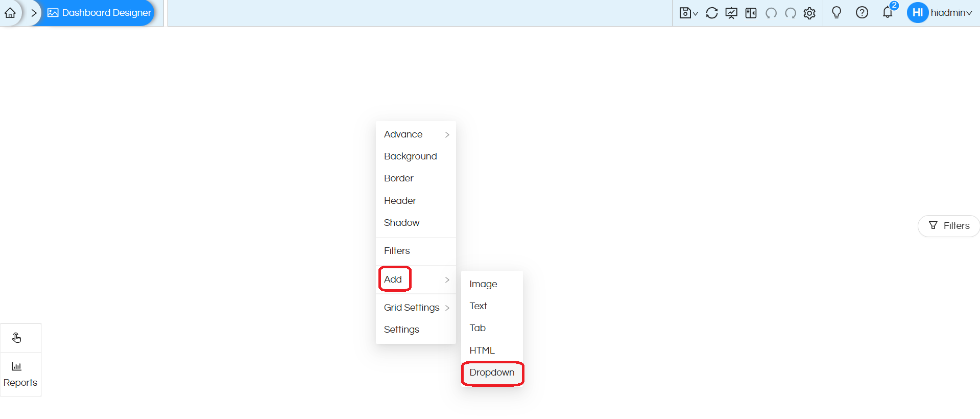This screenshot has height=419, width=980.
Task: Select Background from the context menu
Action: click(416, 156)
